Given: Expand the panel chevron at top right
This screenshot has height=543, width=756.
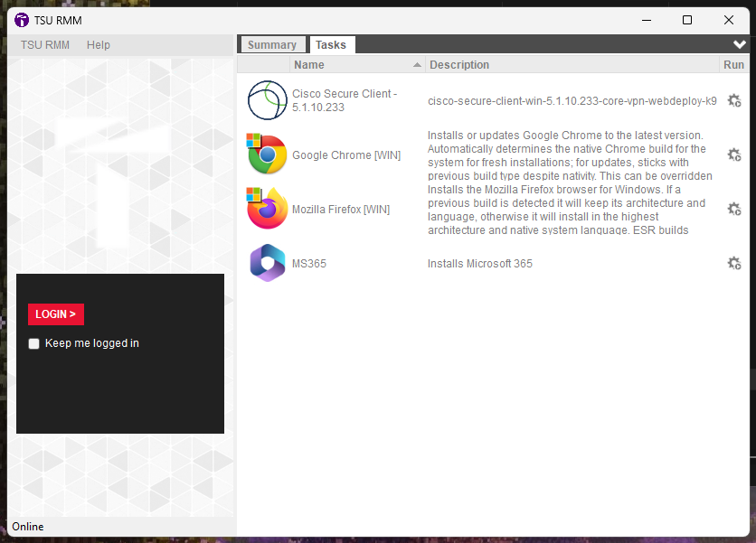Looking at the screenshot, I should pos(739,44).
